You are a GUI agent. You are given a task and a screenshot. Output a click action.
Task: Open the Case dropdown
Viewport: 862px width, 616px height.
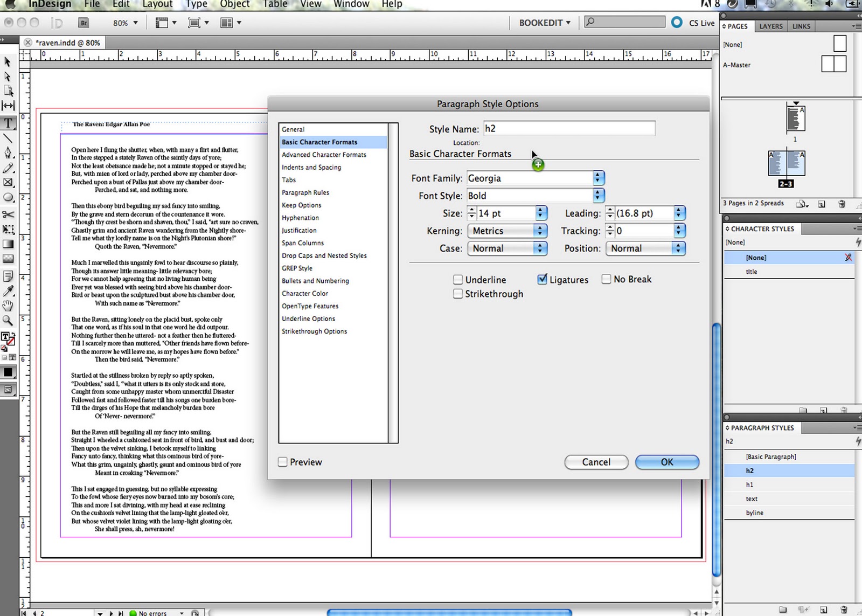point(507,248)
